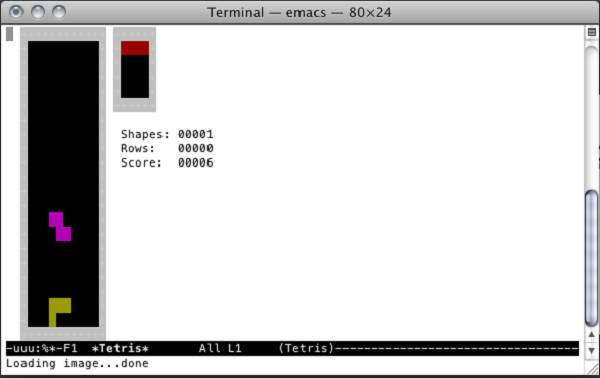Click the gray terminal cursor block
Viewport: 600px width, 378px height.
pos(10,34)
